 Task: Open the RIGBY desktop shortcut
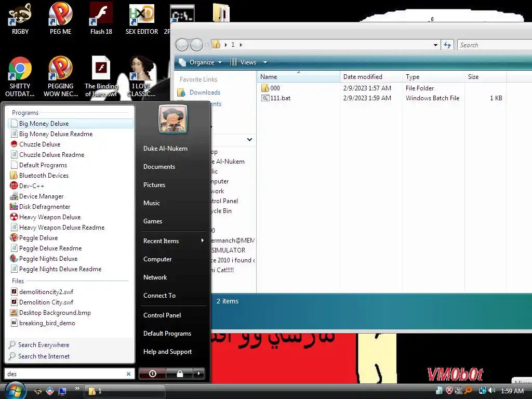pos(20,19)
